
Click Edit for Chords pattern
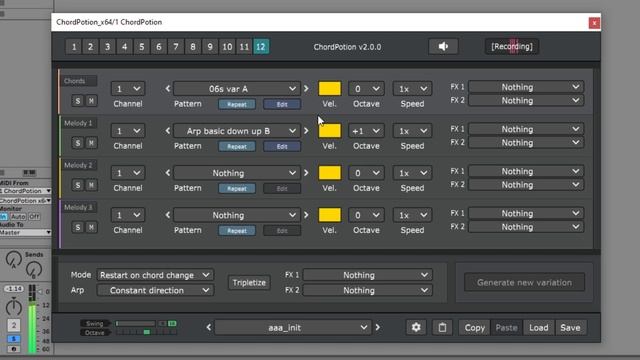(282, 104)
